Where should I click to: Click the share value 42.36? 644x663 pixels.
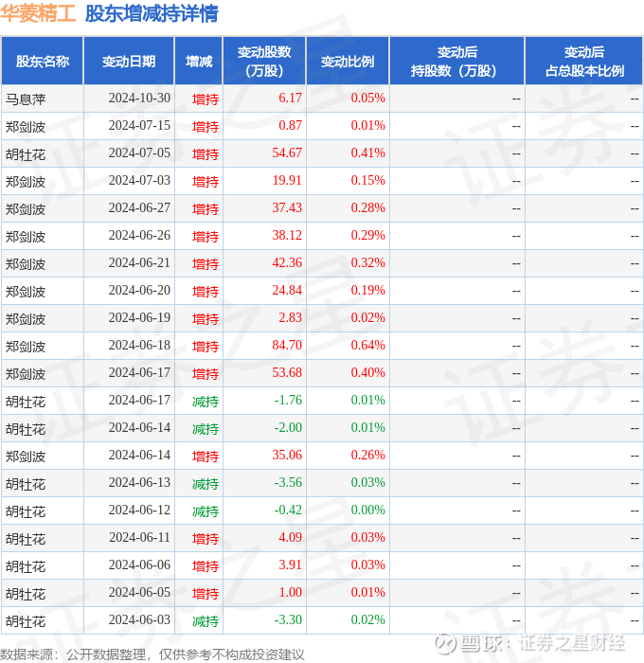coord(287,263)
